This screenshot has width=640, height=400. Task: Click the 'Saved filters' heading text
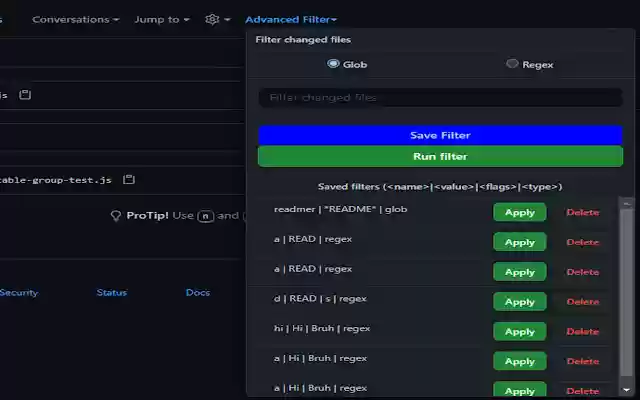(440, 187)
